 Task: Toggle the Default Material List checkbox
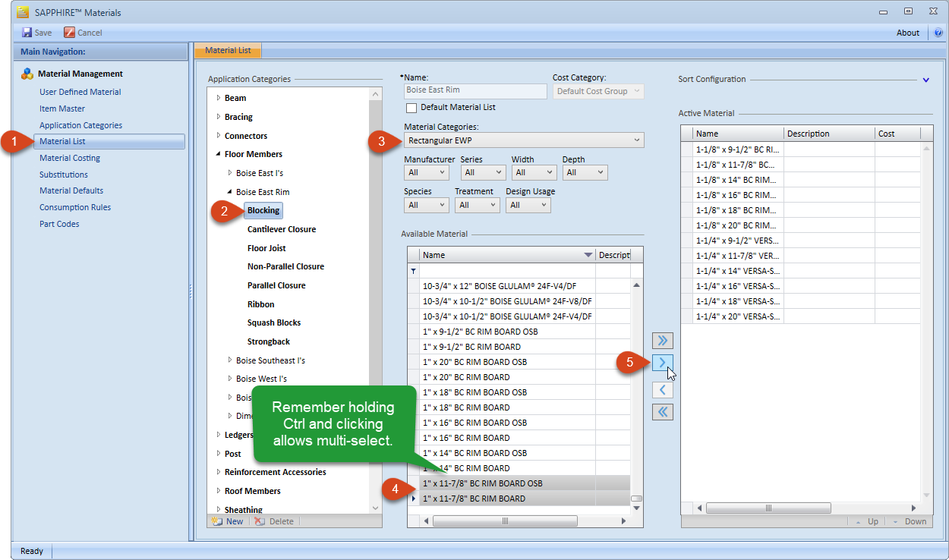pos(411,108)
